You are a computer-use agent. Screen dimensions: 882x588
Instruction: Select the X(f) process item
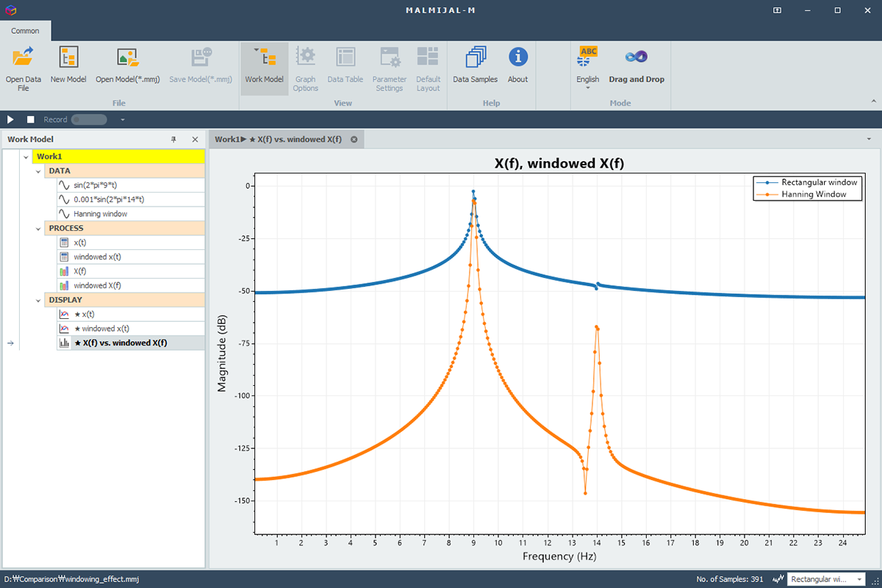pos(131,271)
